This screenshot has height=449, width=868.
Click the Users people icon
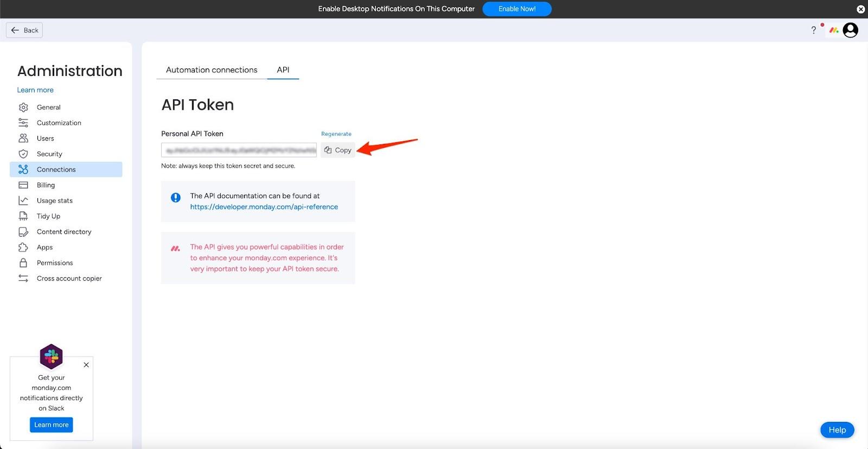coord(23,138)
